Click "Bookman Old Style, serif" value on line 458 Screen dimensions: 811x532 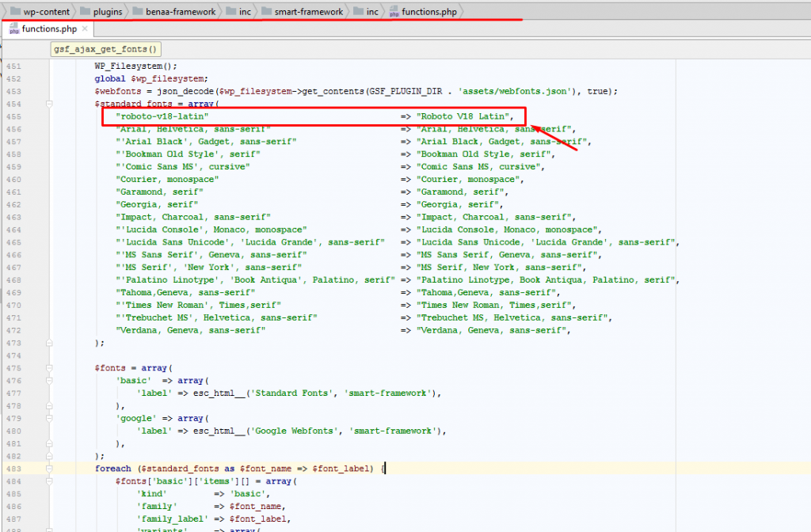coord(483,154)
